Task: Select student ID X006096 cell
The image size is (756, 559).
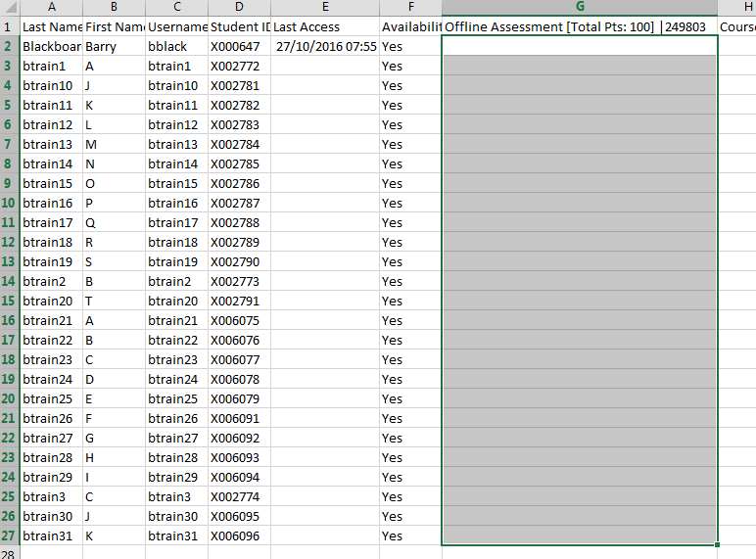Action: (x=239, y=536)
